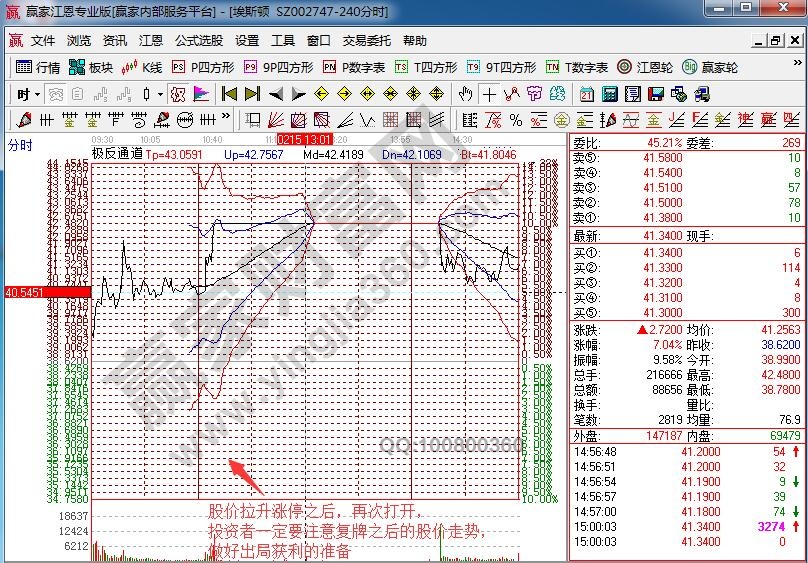Click the calendar date icon
Image resolution: width=808 pixels, height=563 pixels.
click(586, 94)
